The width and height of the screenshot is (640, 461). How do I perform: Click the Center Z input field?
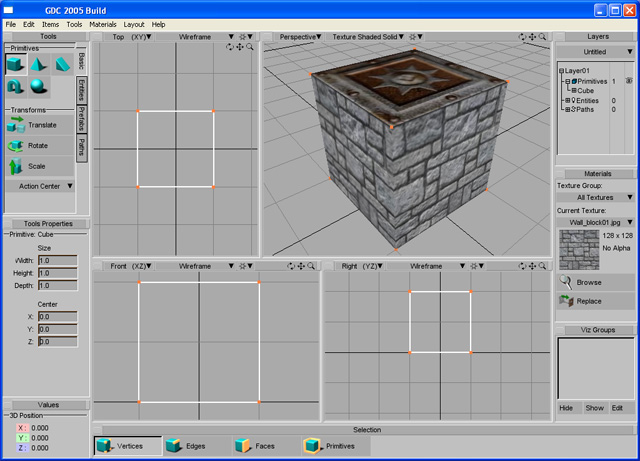(x=58, y=341)
